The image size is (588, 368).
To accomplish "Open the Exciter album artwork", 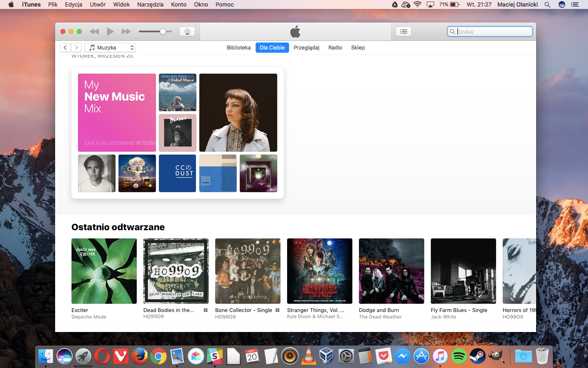I will tap(104, 271).
